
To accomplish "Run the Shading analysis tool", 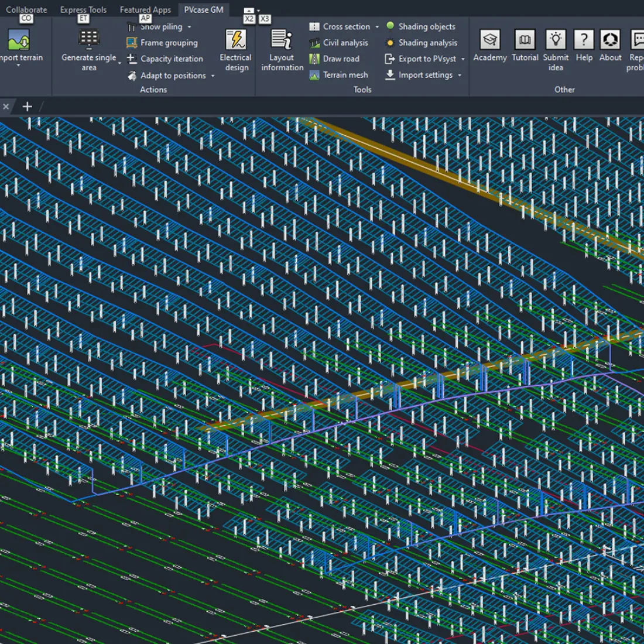I will click(422, 43).
